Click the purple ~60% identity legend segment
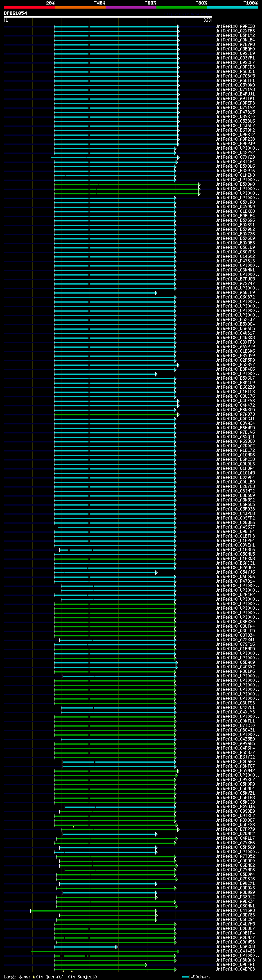This screenshot has width=262, height=980. pos(131,7)
